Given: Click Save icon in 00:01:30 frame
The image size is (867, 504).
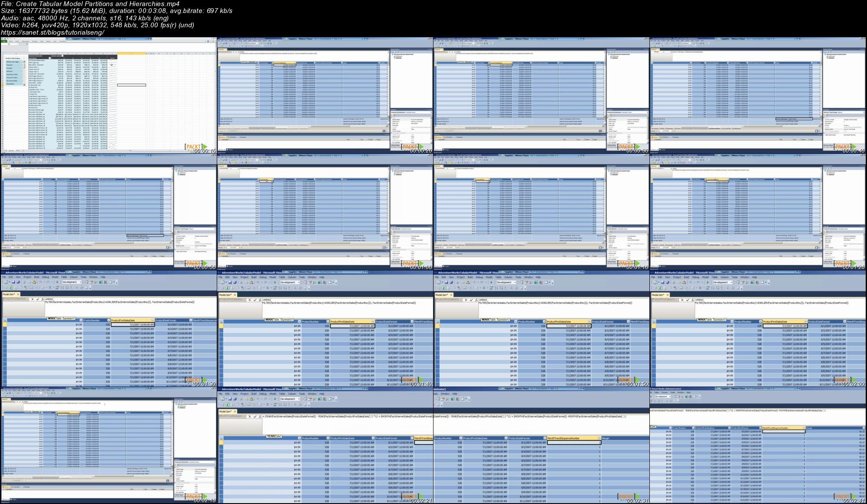Looking at the screenshot, I should pos(13,282).
